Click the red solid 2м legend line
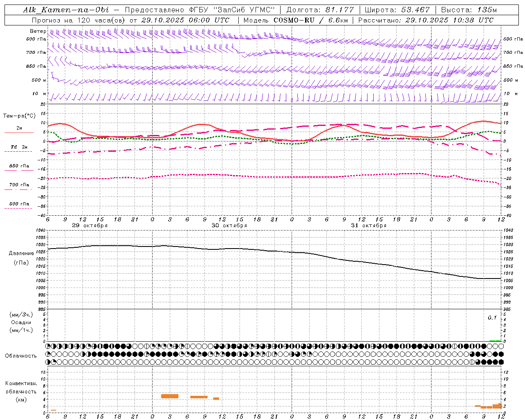Viewport: 525px width, 420px height. [19, 133]
